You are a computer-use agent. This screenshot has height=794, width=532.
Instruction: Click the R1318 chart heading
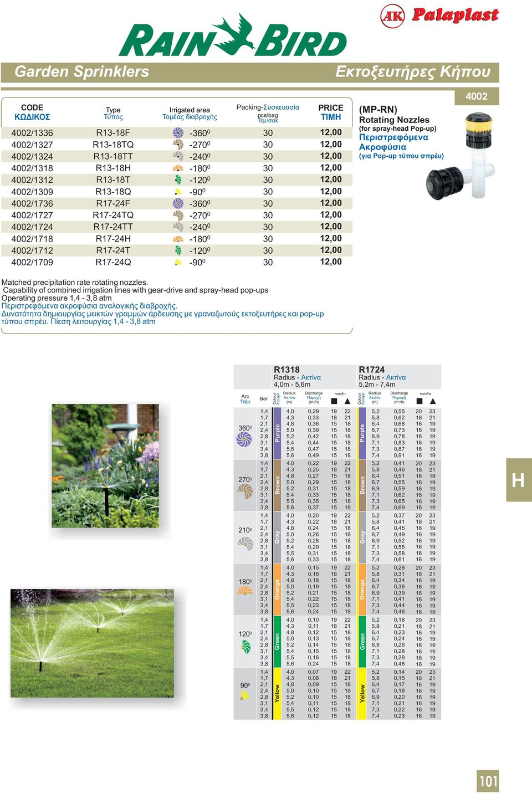[x=287, y=370]
